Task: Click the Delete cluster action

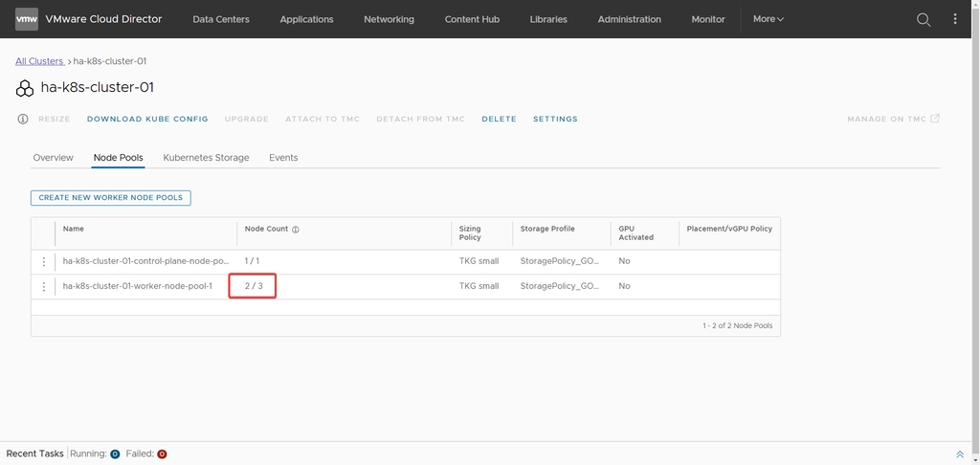Action: [499, 120]
